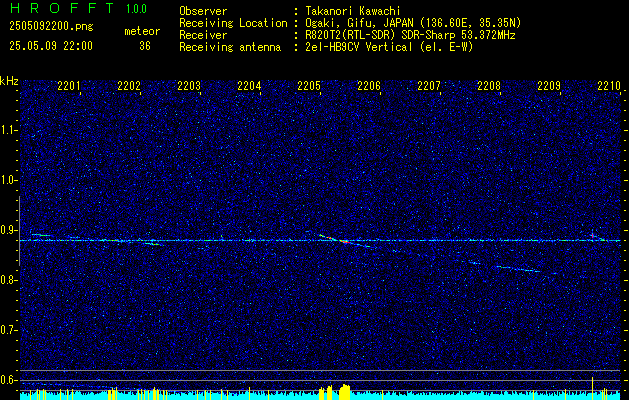The image size is (629, 400).
Task: Click the 0.6 kHz axis label
Action: pyautogui.click(x=9, y=380)
